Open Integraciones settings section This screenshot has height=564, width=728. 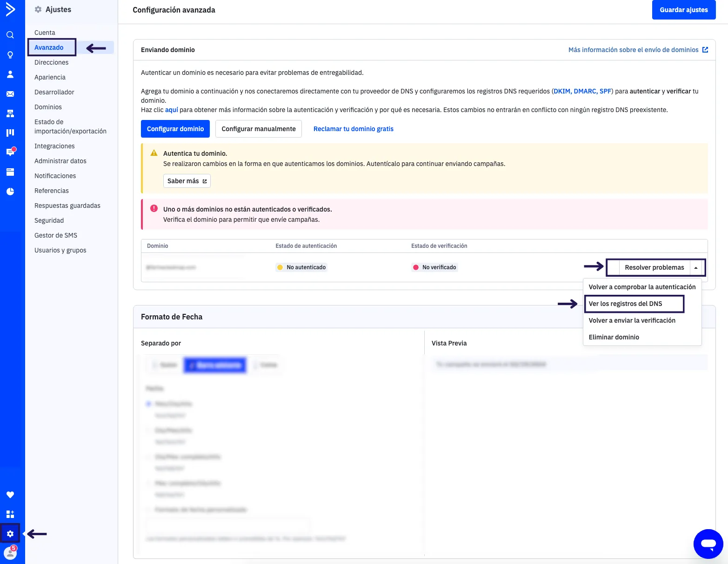point(54,146)
